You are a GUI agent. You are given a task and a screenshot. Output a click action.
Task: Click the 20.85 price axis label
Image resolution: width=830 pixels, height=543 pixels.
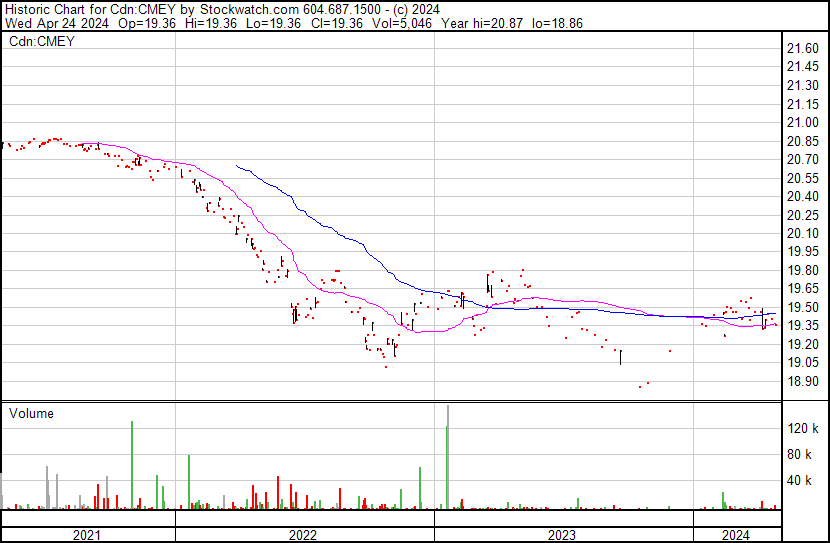pyautogui.click(x=802, y=141)
